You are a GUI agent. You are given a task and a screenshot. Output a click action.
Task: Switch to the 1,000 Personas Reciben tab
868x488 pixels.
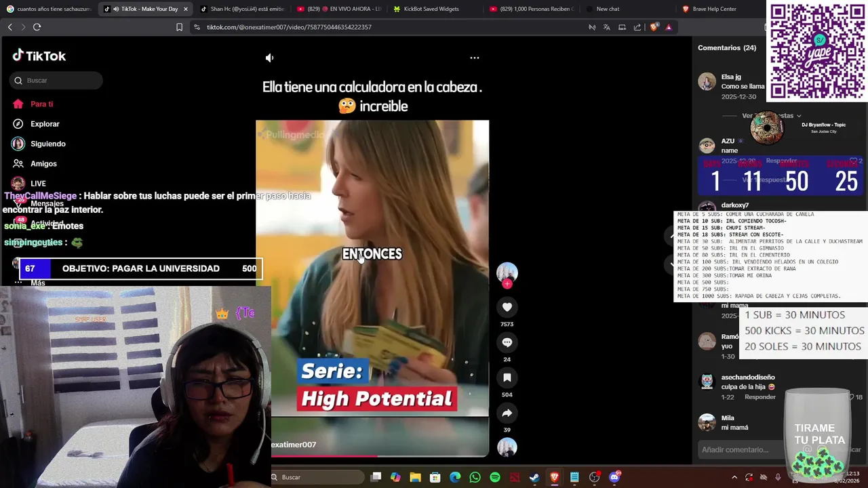pos(533,9)
